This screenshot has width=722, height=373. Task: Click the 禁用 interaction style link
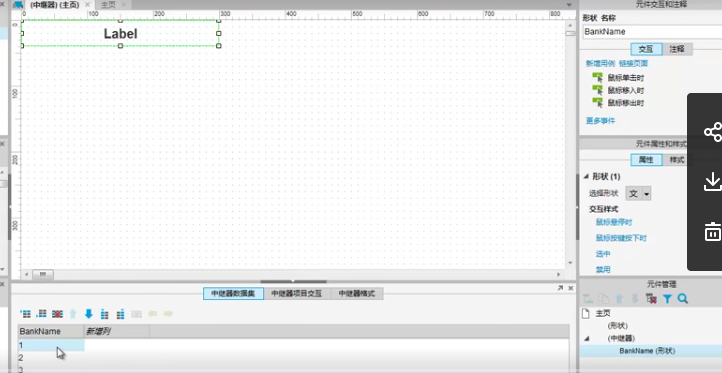coord(603,269)
